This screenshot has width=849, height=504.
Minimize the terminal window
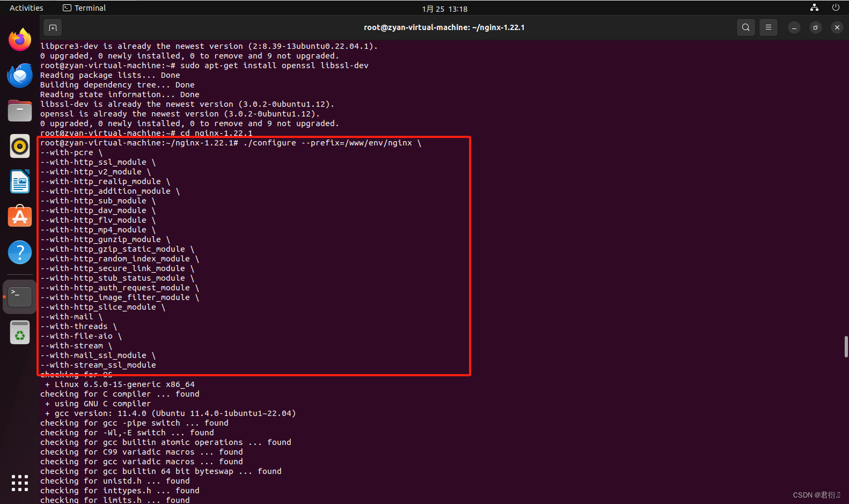[794, 27]
